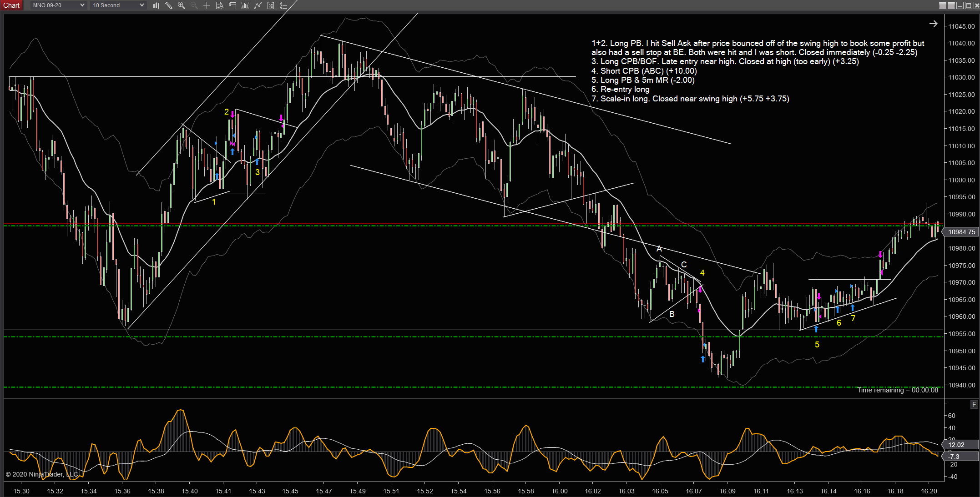
Task: Click the yellow trade label 1
Action: pyautogui.click(x=214, y=201)
